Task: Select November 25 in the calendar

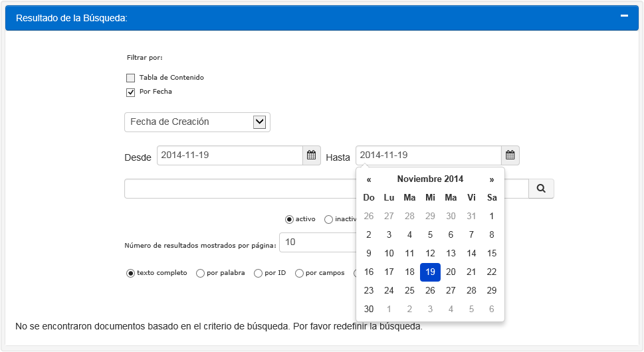Action: click(x=409, y=290)
